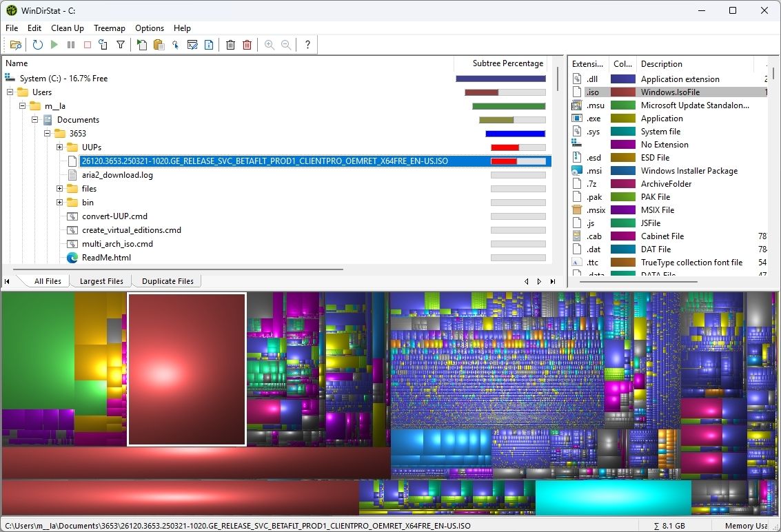The width and height of the screenshot is (781, 532).
Task: Click the .msu extension green color swatch
Action: pyautogui.click(x=623, y=105)
